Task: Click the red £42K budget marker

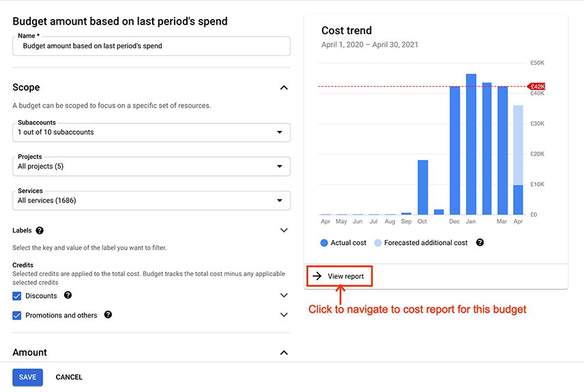Action: (537, 87)
